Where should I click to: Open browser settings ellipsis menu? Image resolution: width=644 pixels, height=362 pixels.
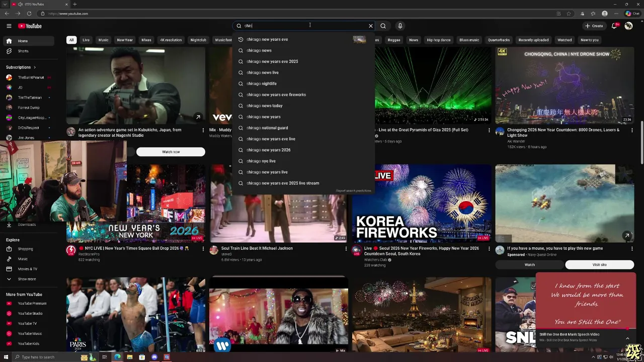(617, 14)
